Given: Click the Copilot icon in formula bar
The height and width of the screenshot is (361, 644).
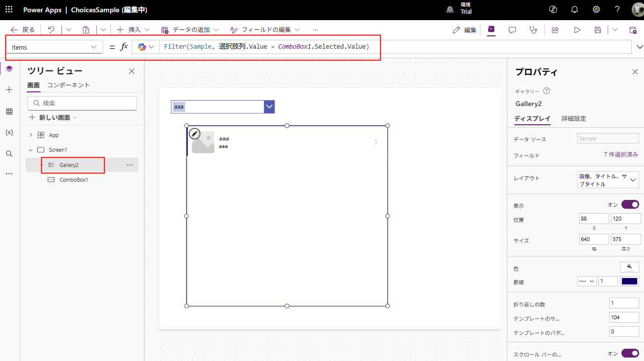Looking at the screenshot, I should point(143,47).
